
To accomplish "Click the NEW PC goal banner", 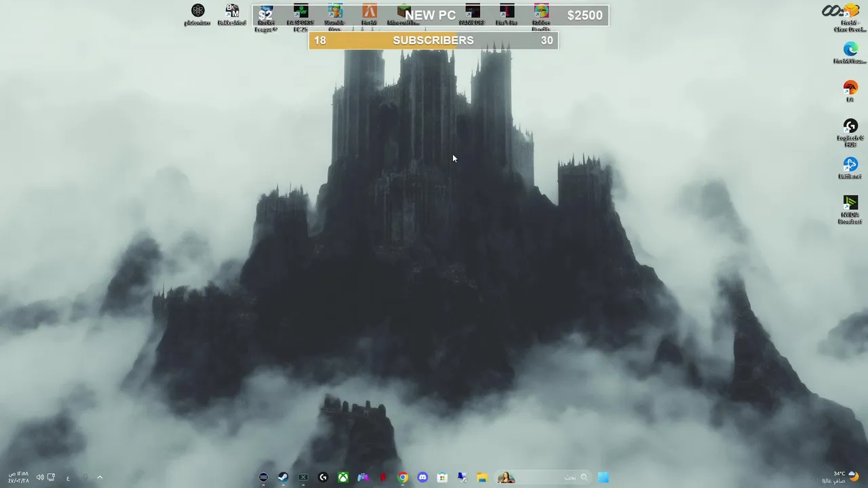I will [x=431, y=15].
